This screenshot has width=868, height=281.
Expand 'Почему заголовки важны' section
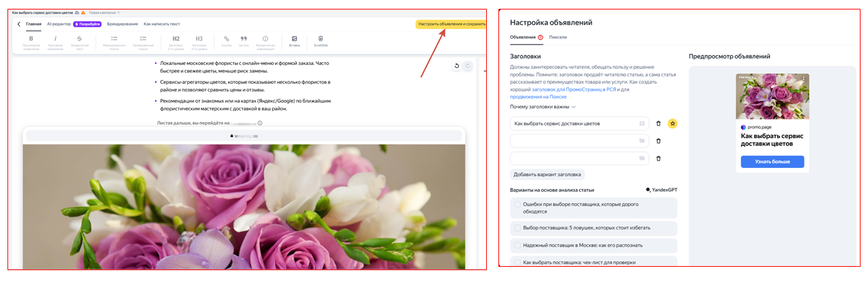(542, 107)
